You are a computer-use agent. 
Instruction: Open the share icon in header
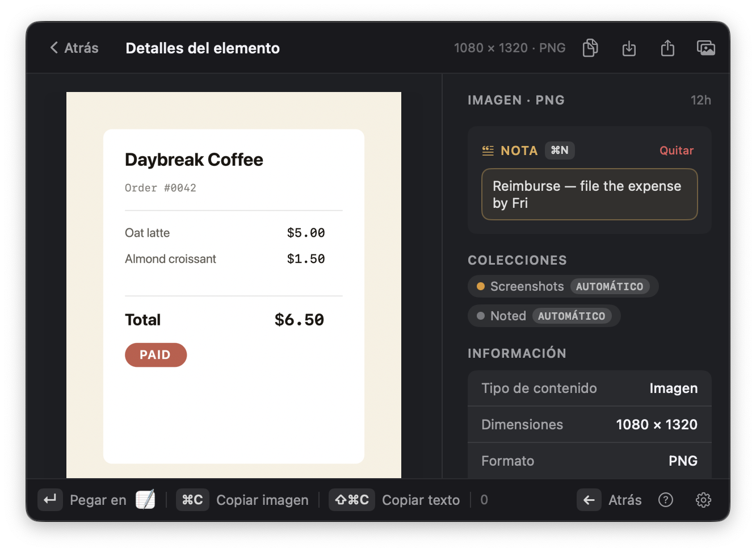[667, 48]
